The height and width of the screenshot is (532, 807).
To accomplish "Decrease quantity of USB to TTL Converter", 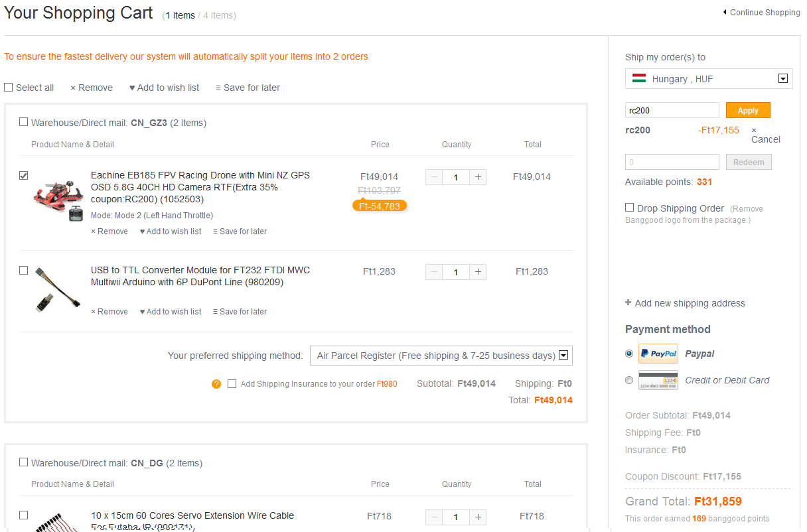I will tap(434, 272).
